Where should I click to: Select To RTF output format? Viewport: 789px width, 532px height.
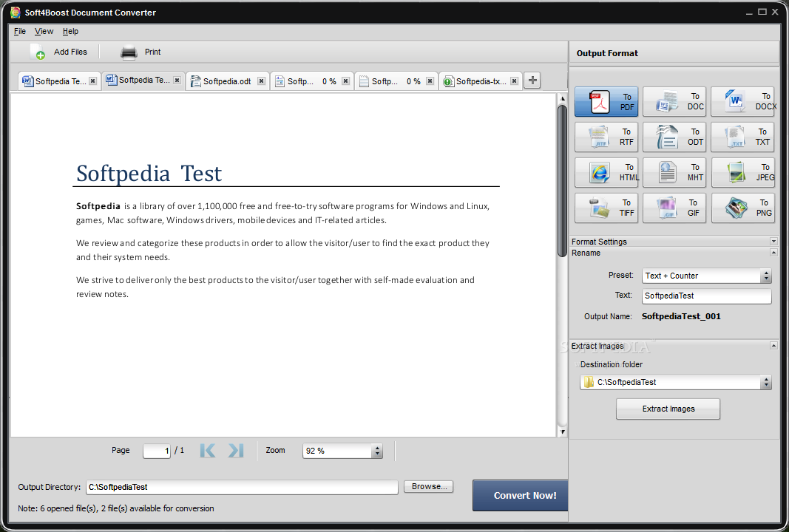[606, 137]
